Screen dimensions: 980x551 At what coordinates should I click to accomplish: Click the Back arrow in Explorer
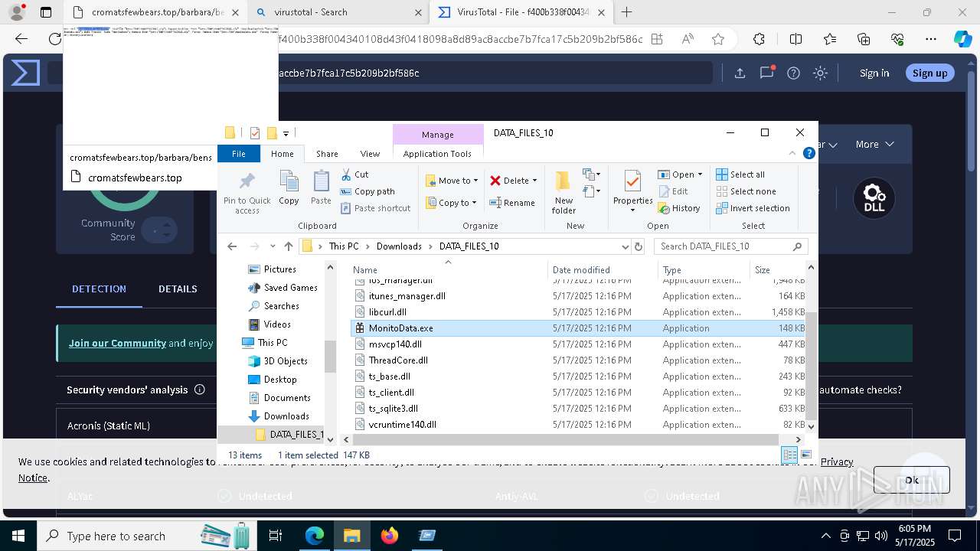(233, 246)
